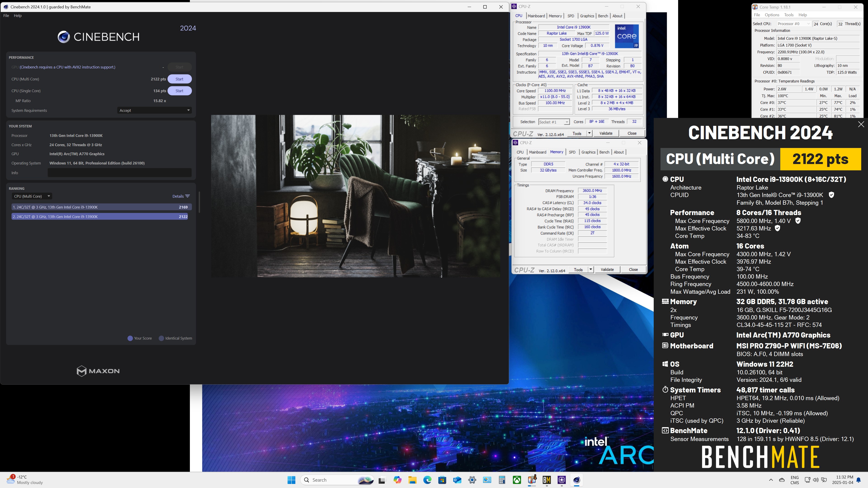Click Close button in top CPU-Z window
Screen dimensions: 868x488
coord(632,133)
